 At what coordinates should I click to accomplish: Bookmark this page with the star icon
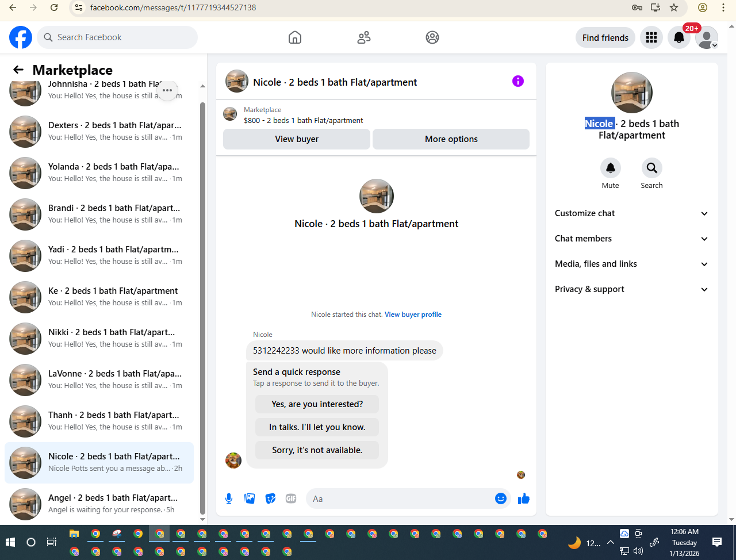click(674, 7)
